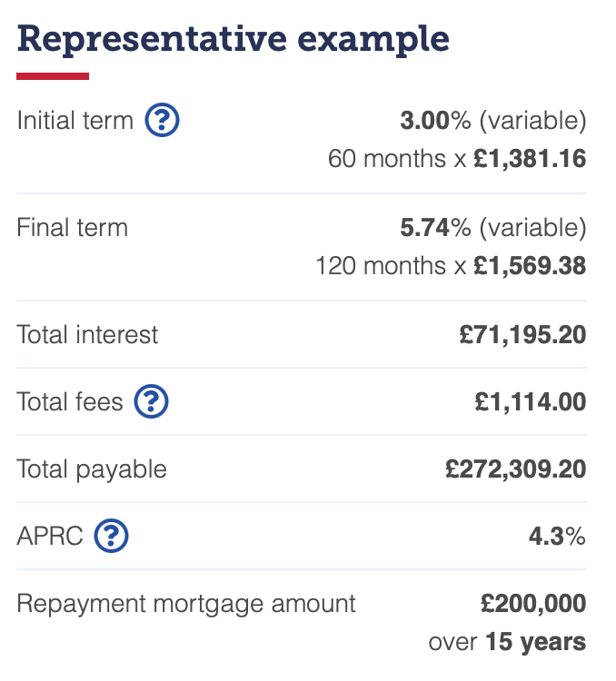Screen dimensions: 616x681
Task: Open the Total fees help icon
Action: pos(151,401)
